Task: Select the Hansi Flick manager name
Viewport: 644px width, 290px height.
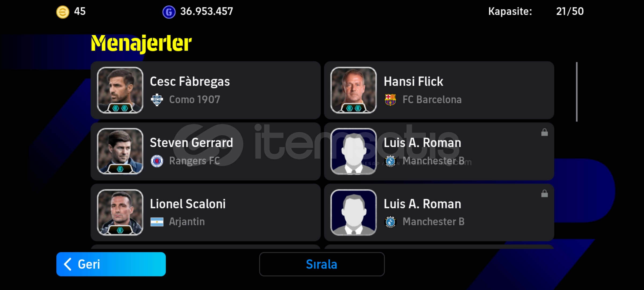Action: click(413, 81)
